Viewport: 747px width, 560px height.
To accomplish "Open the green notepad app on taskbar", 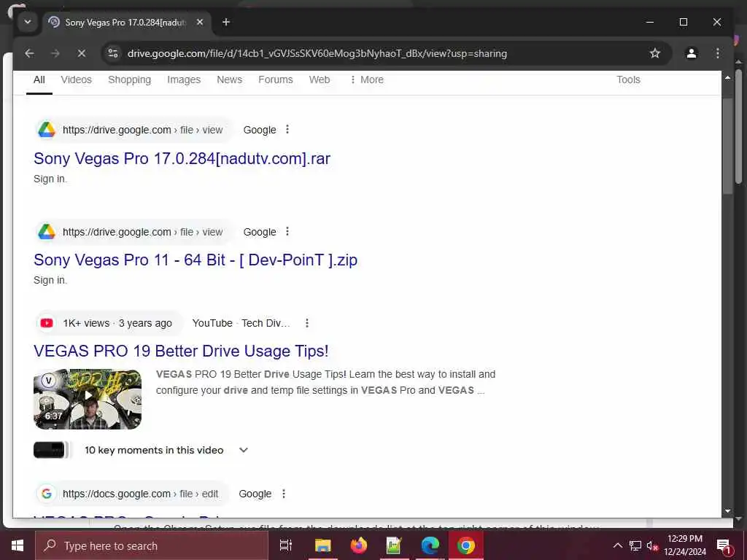I will coord(394,545).
